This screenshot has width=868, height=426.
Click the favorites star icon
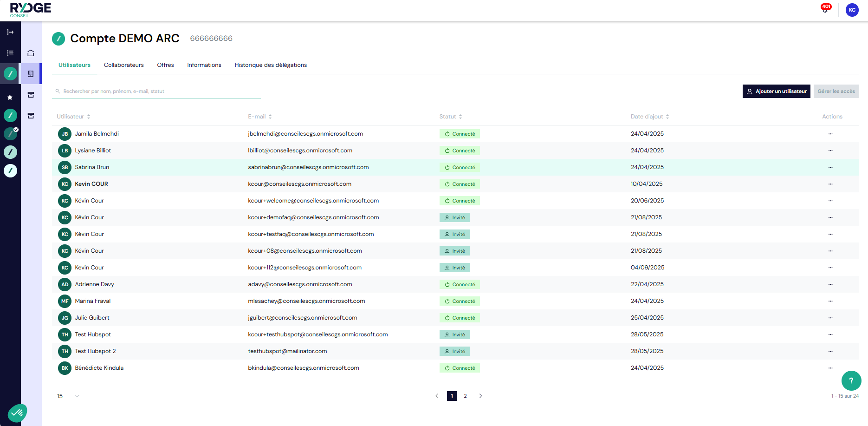10,97
